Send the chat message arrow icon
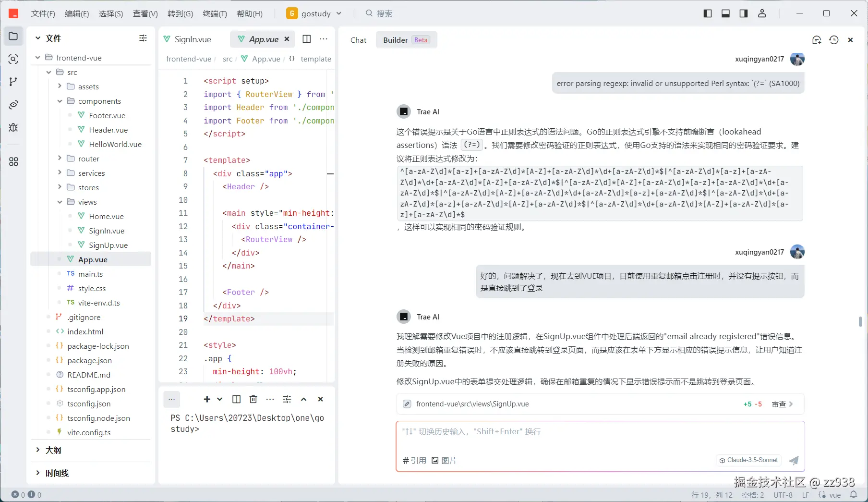The height and width of the screenshot is (502, 868). (x=794, y=460)
